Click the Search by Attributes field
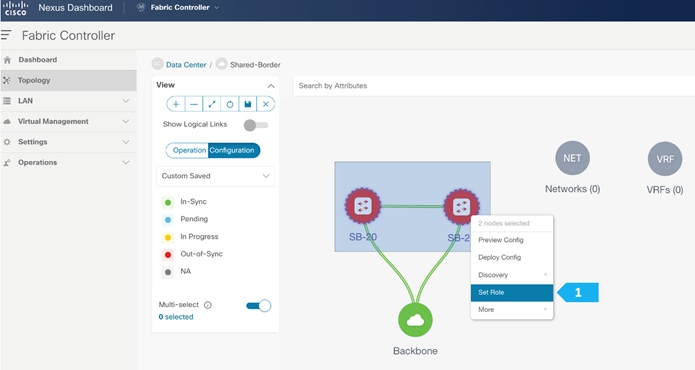695x370 pixels. [x=494, y=86]
